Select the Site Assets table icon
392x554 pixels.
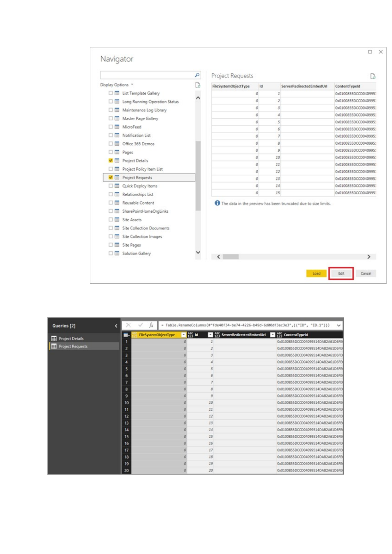pos(117,220)
